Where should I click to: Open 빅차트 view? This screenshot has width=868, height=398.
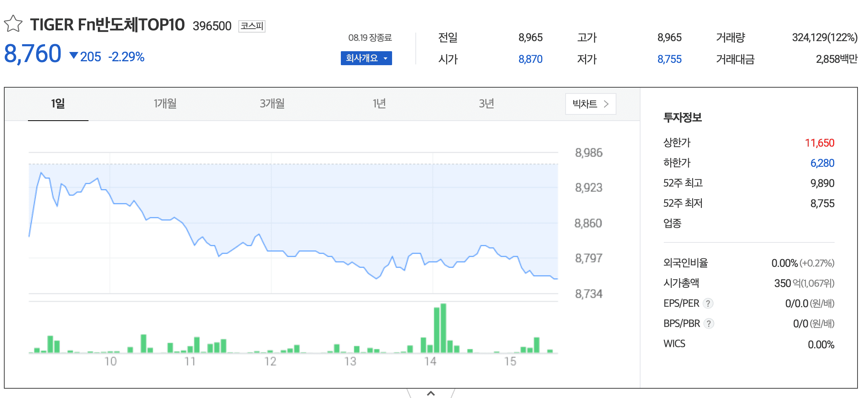(x=590, y=104)
